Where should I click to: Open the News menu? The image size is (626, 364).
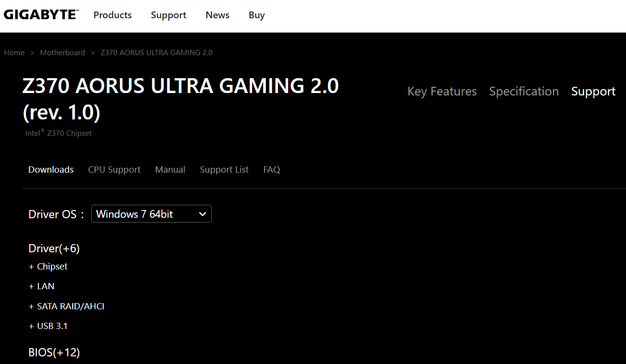coord(217,15)
